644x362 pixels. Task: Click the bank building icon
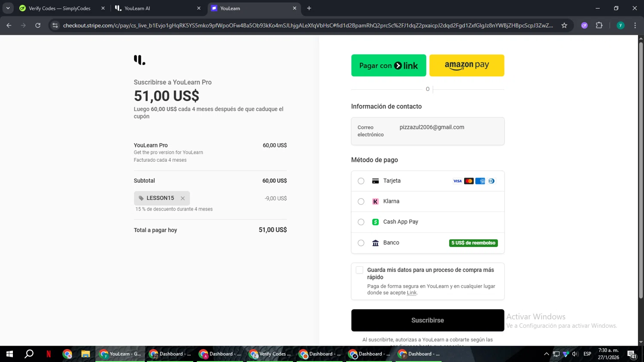point(375,243)
